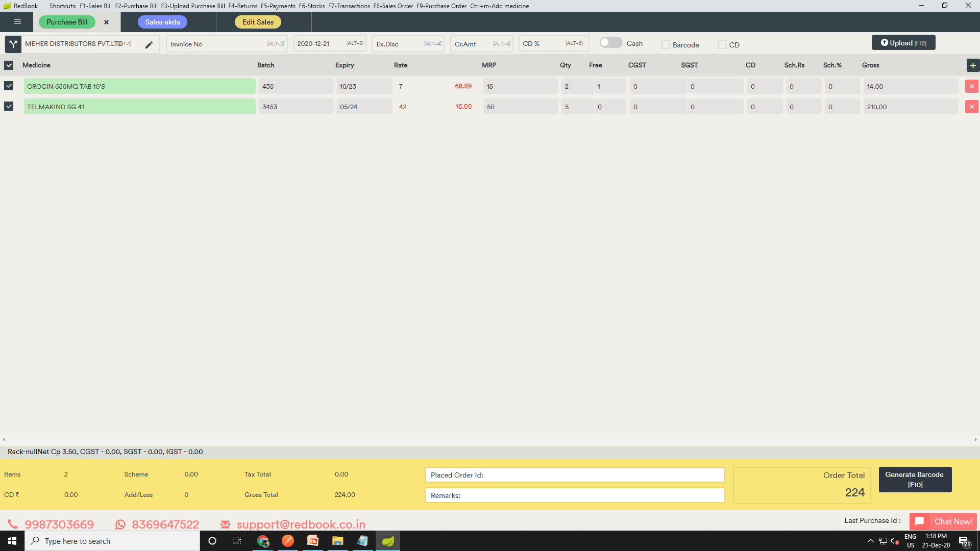
Task: Click the pencil edit distributor icon
Action: coord(149,45)
